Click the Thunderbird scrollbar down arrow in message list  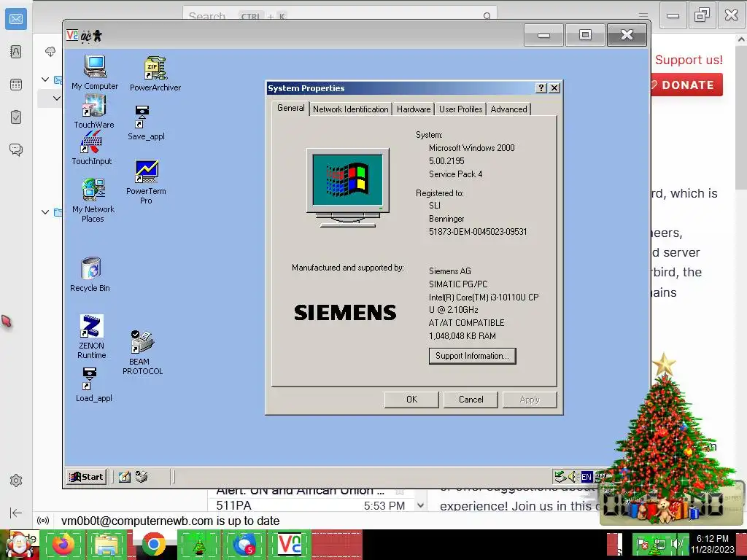pyautogui.click(x=421, y=505)
